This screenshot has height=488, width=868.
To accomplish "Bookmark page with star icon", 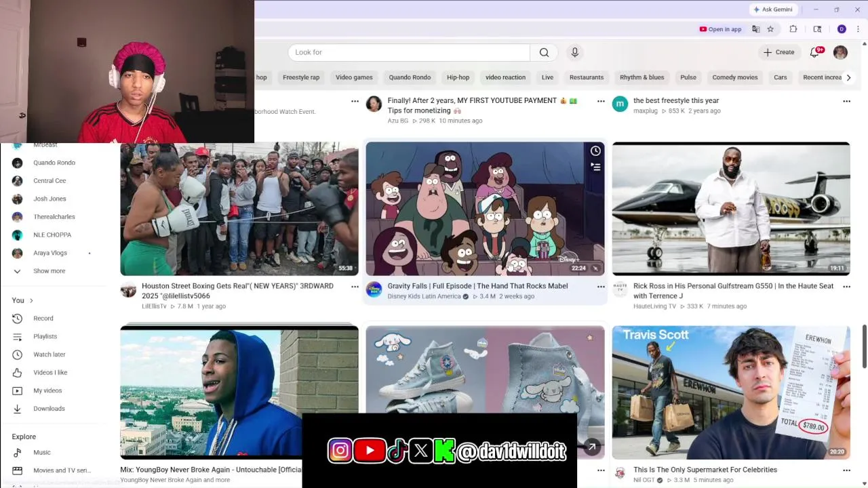I will tap(770, 29).
